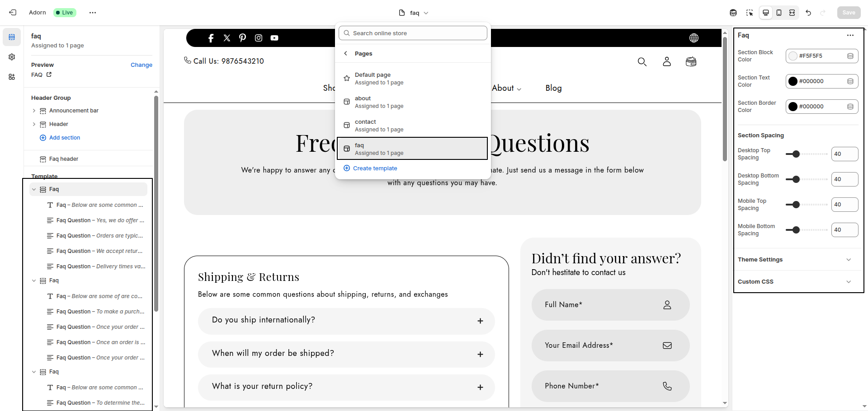Click Section Border Color swatch

pyautogui.click(x=793, y=107)
